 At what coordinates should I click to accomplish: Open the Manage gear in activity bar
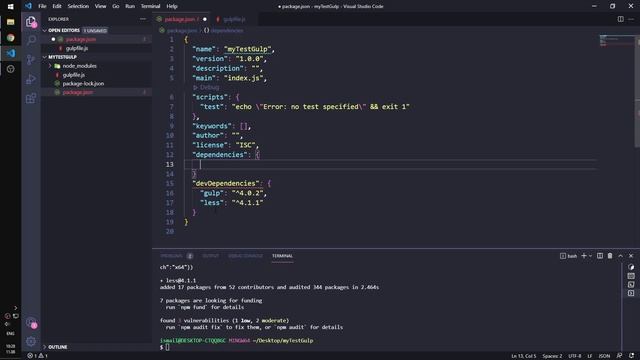coord(31,341)
